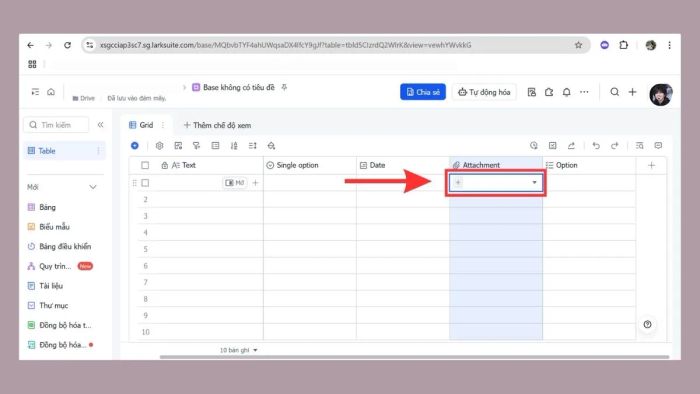Select the Date column header
700x394 pixels.
pos(403,165)
